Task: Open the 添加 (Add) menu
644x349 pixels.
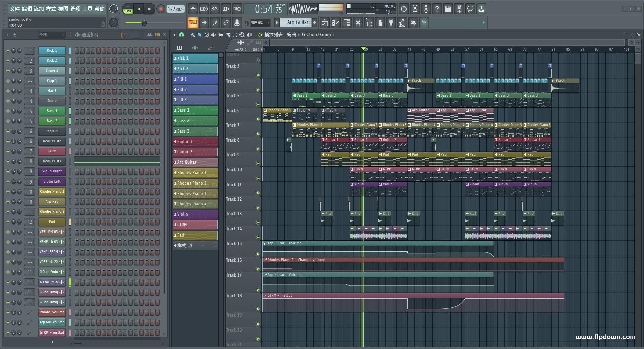Action: [39, 9]
